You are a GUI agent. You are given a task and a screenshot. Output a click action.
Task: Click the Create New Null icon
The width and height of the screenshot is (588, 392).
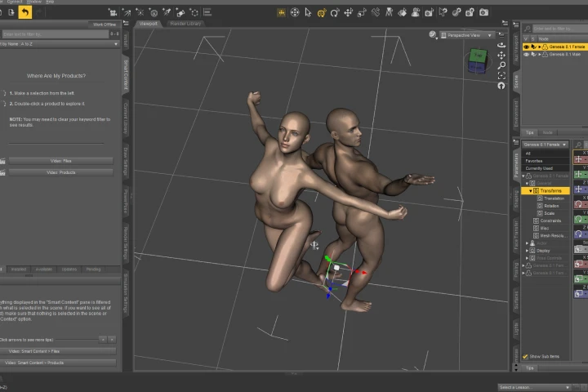pyautogui.click(x=194, y=12)
